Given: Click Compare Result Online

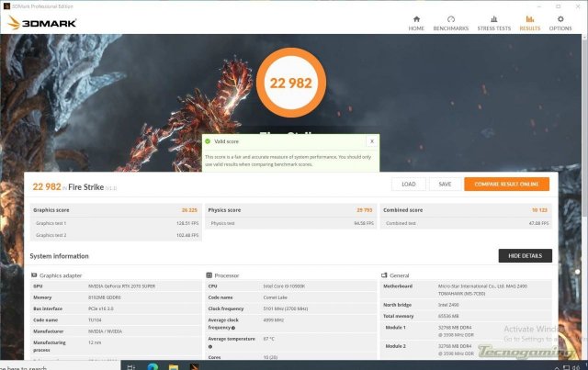Looking at the screenshot, I should click(x=506, y=184).
